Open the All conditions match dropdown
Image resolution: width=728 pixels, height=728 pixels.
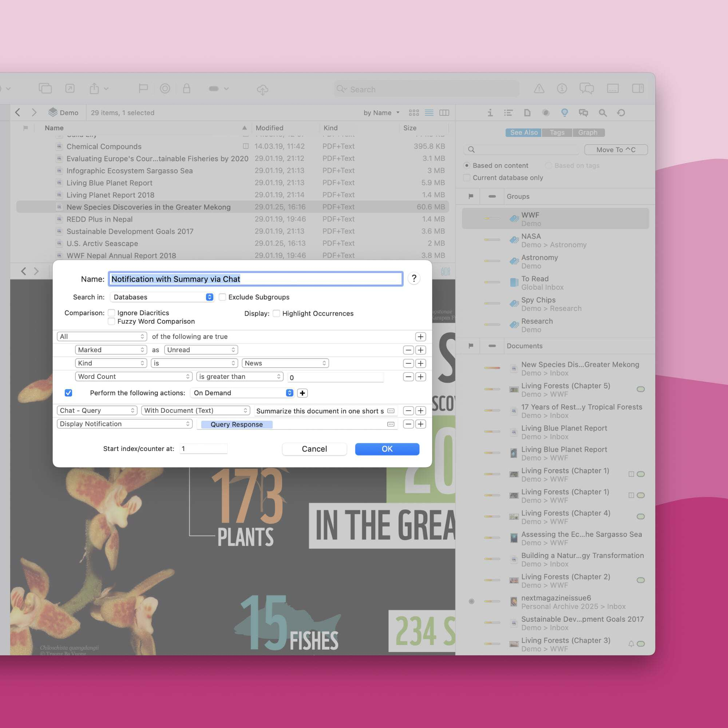[102, 336]
